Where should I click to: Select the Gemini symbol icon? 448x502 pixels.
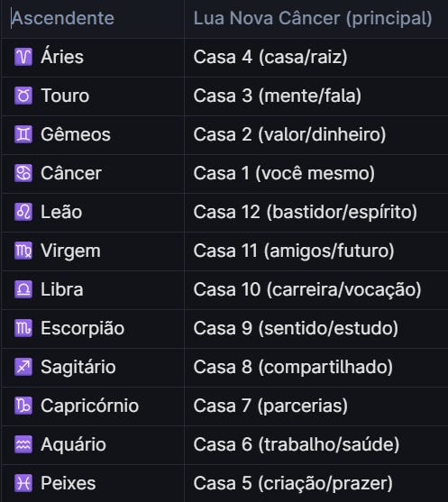coord(23,134)
